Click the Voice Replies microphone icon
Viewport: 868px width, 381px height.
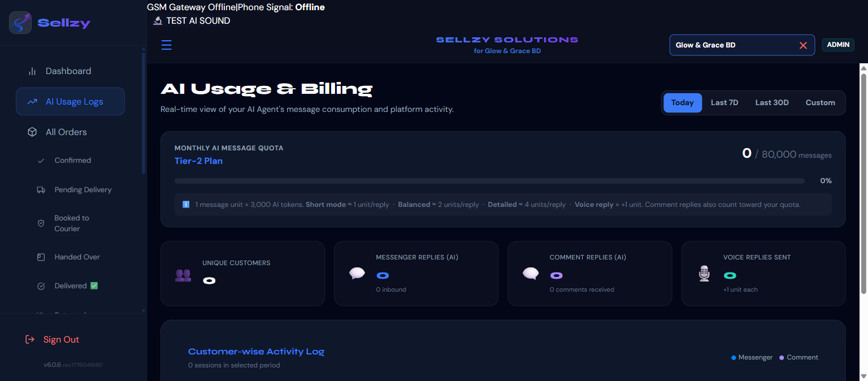pyautogui.click(x=704, y=274)
